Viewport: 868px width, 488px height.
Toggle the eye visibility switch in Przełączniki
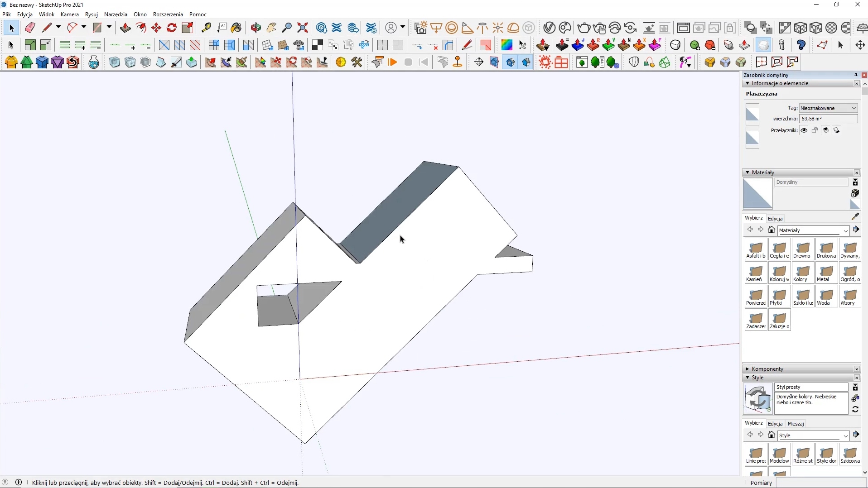804,130
